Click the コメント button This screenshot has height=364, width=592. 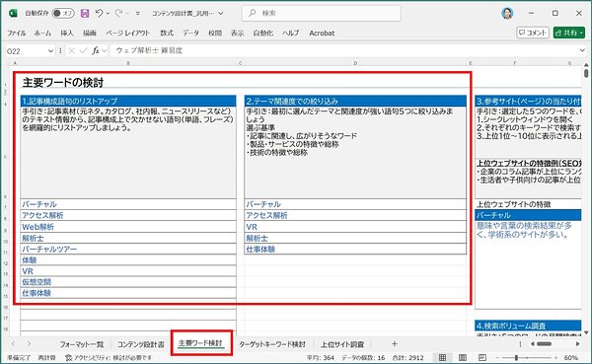[x=533, y=33]
